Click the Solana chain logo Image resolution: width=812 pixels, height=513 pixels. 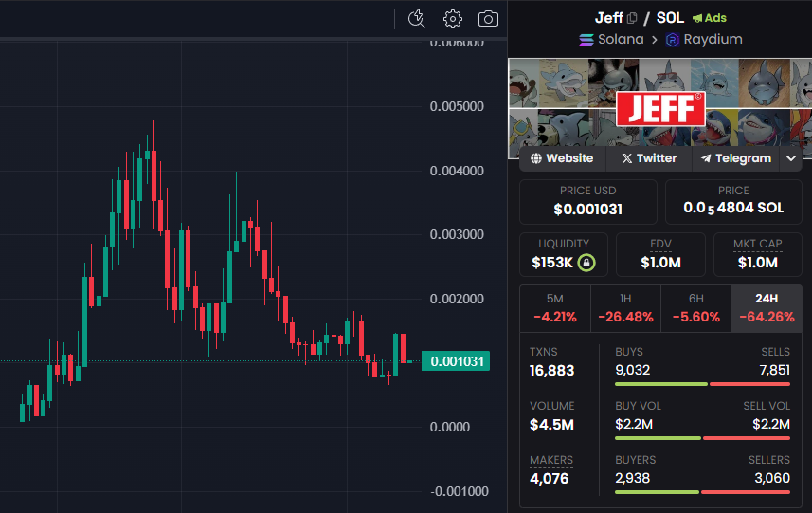click(586, 40)
